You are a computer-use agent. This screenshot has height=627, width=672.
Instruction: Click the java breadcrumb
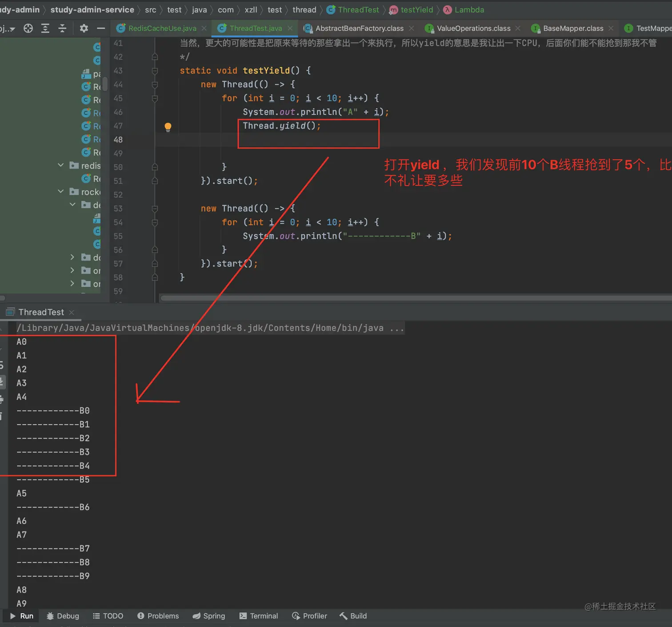pyautogui.click(x=200, y=10)
